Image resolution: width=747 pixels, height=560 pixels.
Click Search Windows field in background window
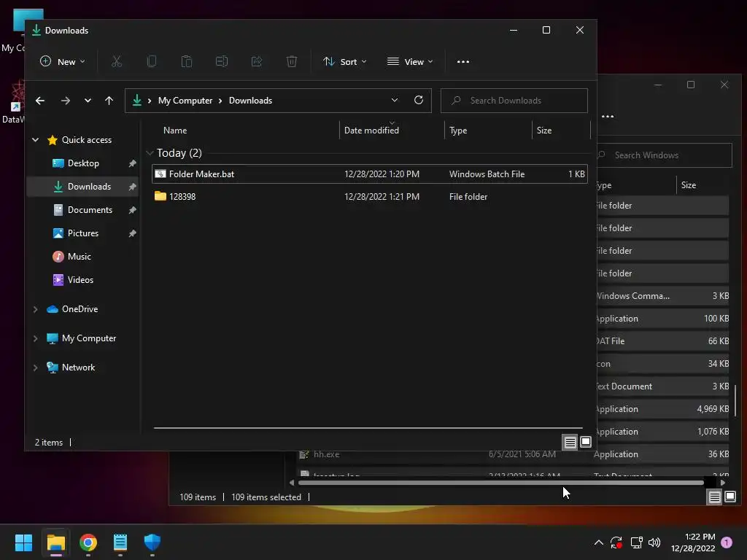click(665, 155)
